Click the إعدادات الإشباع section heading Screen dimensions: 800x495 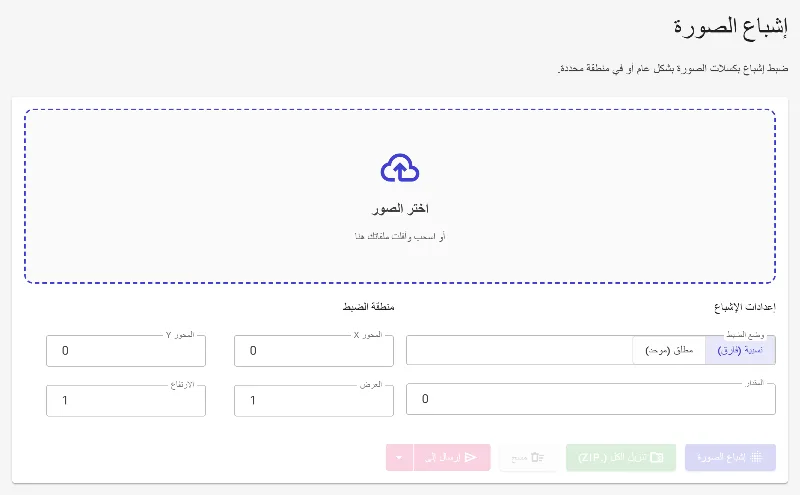tap(744, 307)
